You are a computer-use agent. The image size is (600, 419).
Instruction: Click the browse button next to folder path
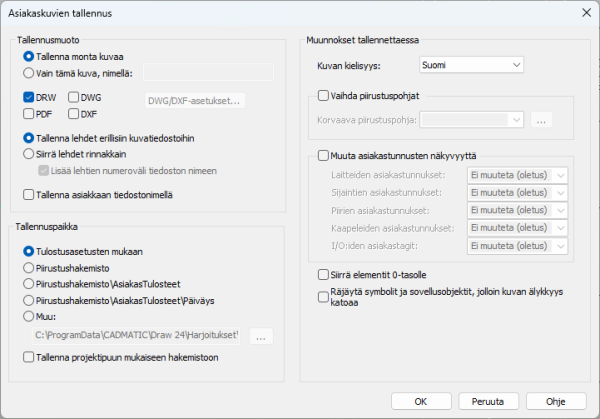coord(261,337)
